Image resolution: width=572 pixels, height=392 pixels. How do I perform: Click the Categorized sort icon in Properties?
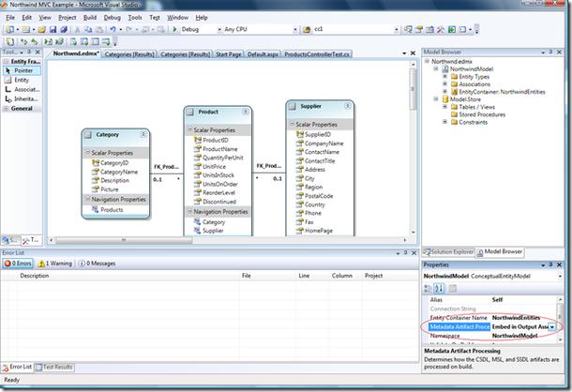coord(429,288)
